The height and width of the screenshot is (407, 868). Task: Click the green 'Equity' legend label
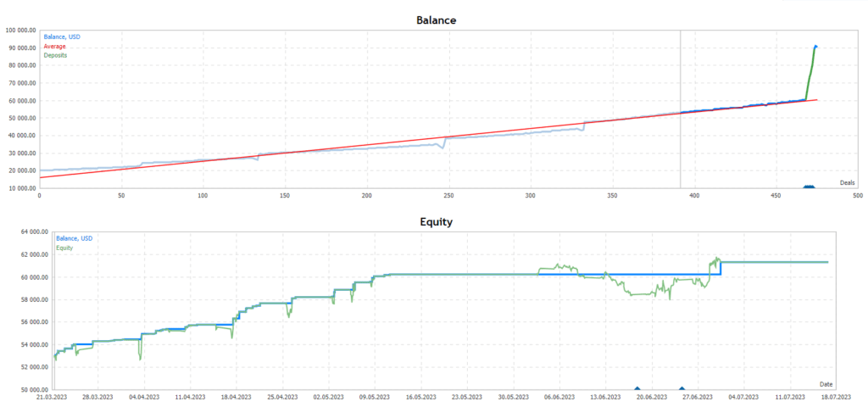[65, 248]
